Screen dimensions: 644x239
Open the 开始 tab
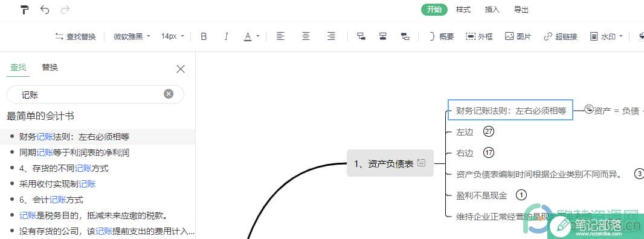click(434, 10)
